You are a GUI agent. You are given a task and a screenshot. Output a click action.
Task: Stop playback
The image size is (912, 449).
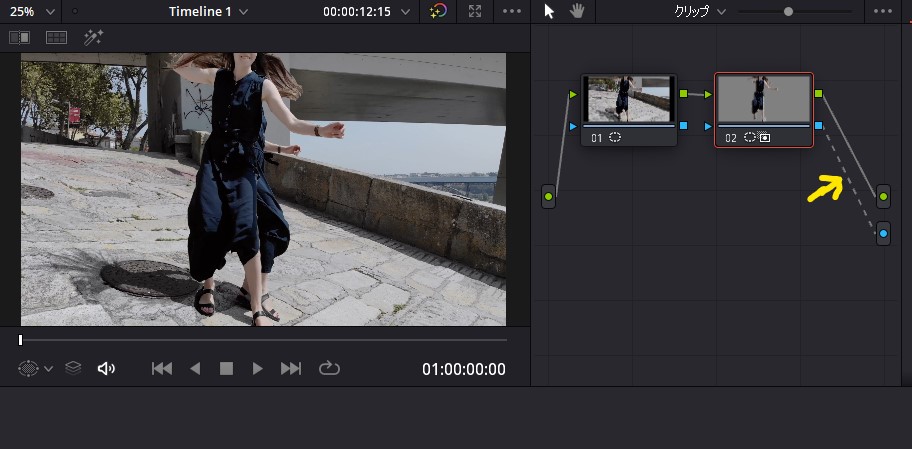point(226,368)
